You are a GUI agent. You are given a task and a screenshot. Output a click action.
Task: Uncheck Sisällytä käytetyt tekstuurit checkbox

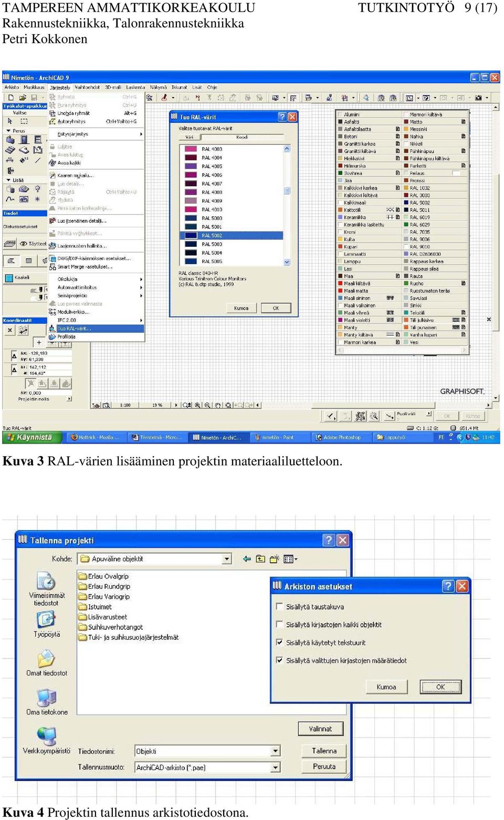(x=280, y=642)
